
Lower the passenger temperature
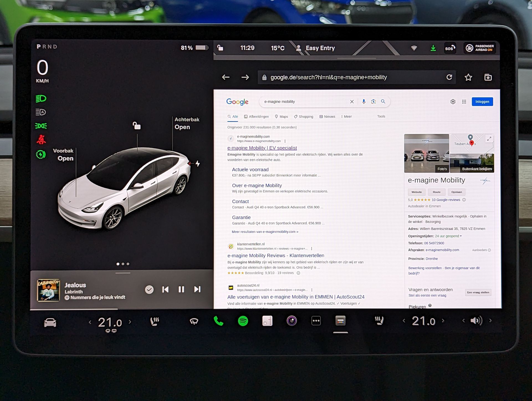(x=404, y=321)
